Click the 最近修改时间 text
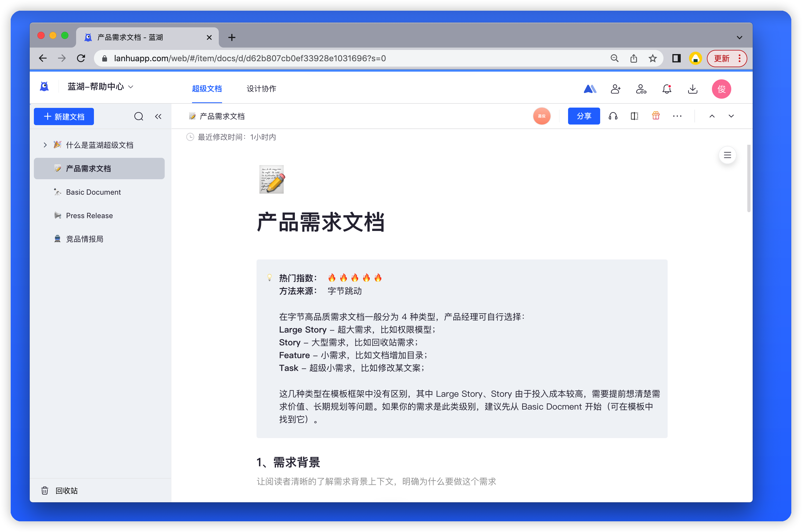The height and width of the screenshot is (532, 802). (236, 137)
